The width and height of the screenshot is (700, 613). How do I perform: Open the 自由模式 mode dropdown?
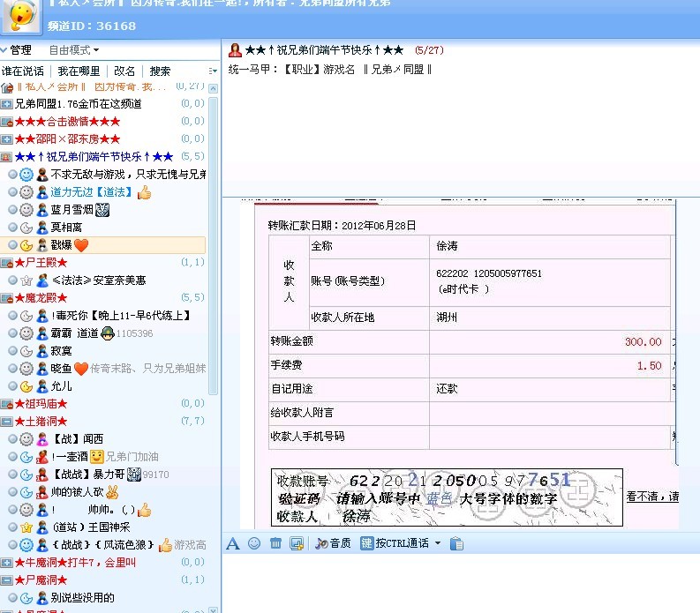74,50
